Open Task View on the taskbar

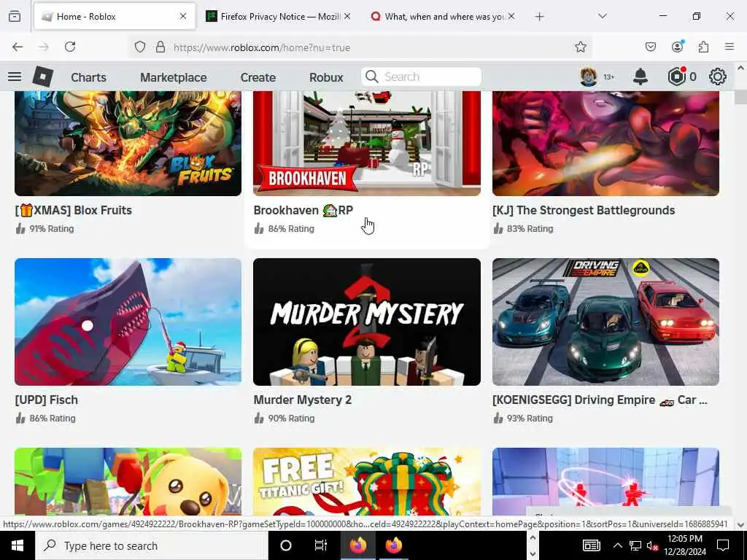coord(321,545)
